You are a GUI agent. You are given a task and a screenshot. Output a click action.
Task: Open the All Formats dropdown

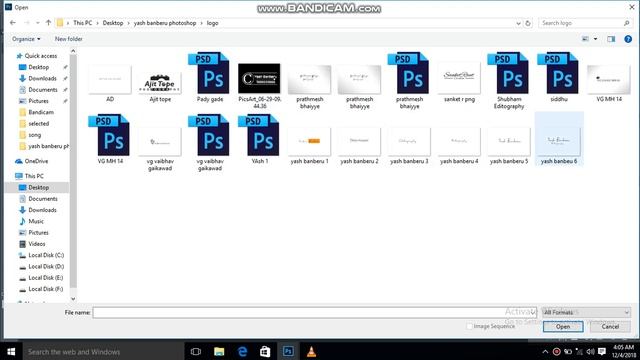tap(586, 313)
